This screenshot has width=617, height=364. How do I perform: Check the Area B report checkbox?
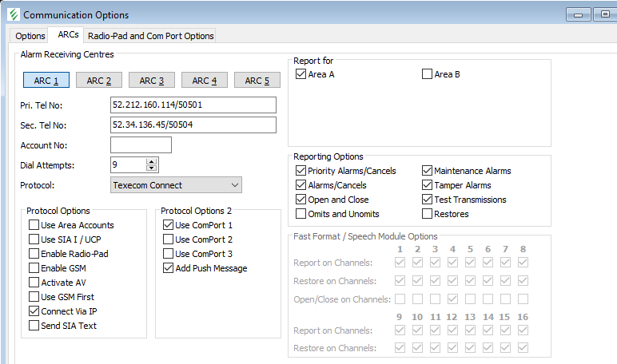(x=427, y=75)
